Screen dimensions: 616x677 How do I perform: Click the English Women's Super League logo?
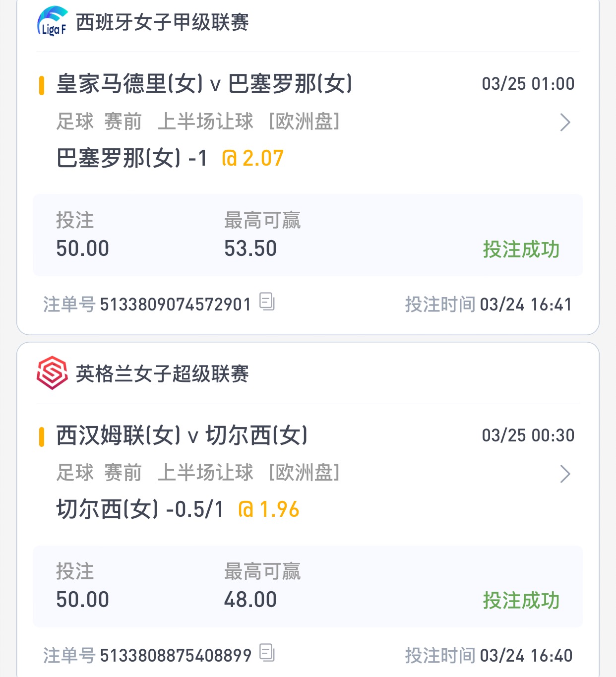(x=52, y=373)
